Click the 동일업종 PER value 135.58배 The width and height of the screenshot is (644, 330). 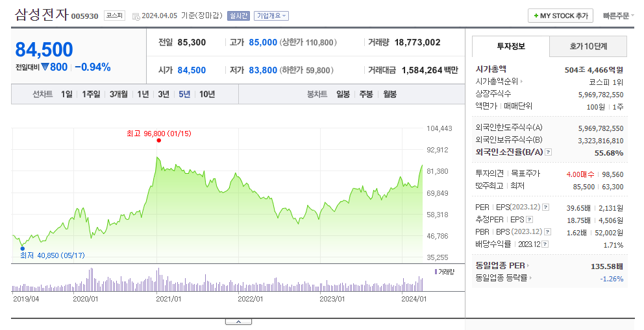[x=606, y=266]
